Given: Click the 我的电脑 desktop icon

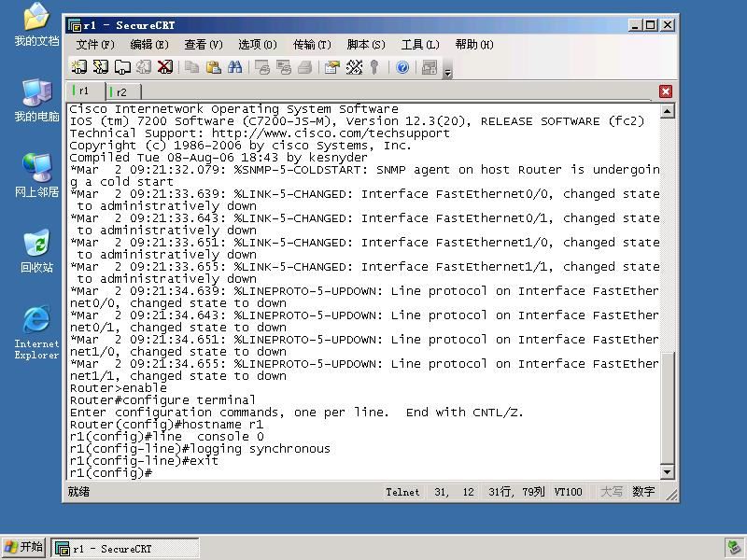Looking at the screenshot, I should [x=36, y=101].
